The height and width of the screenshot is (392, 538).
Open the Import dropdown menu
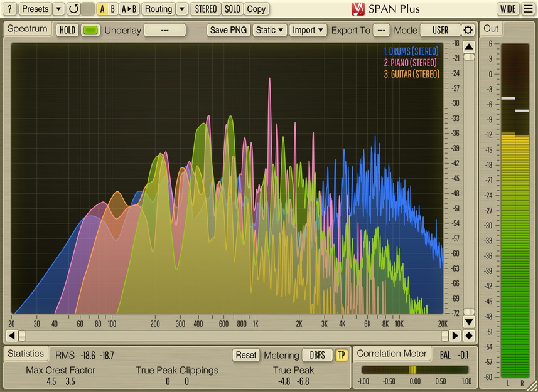tap(309, 30)
